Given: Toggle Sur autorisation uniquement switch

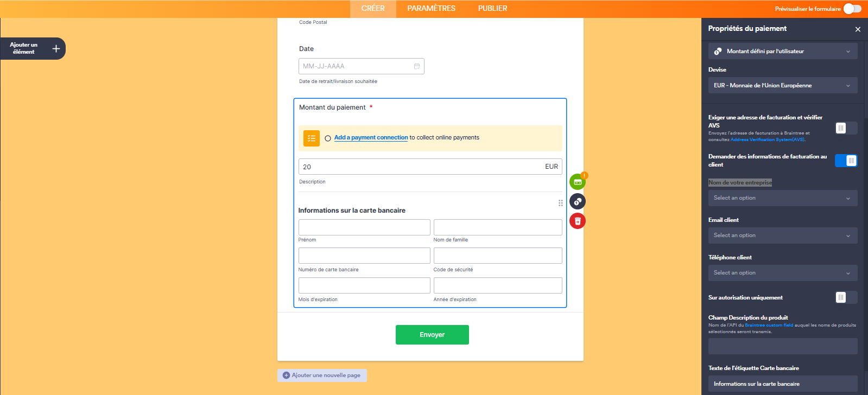Looking at the screenshot, I should [846, 297].
